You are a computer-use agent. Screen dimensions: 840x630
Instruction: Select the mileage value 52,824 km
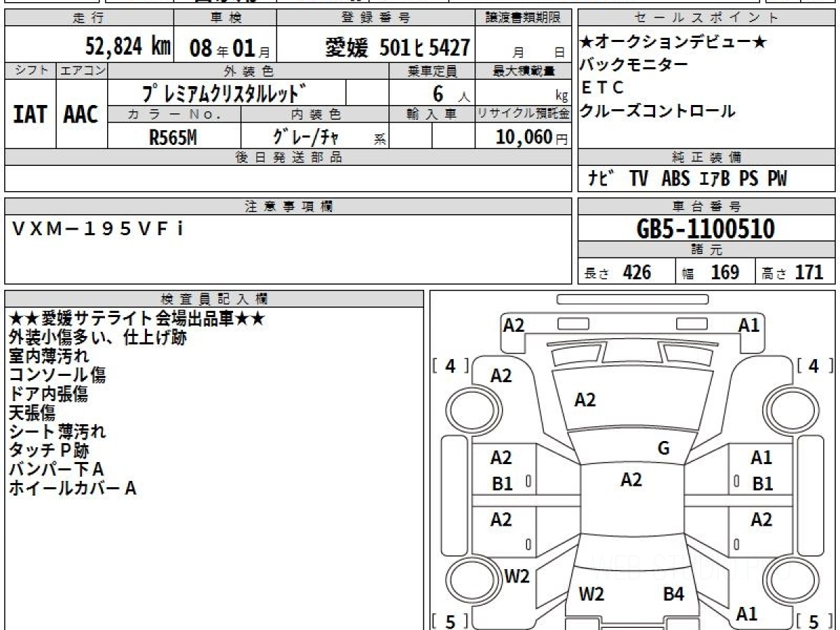point(128,47)
